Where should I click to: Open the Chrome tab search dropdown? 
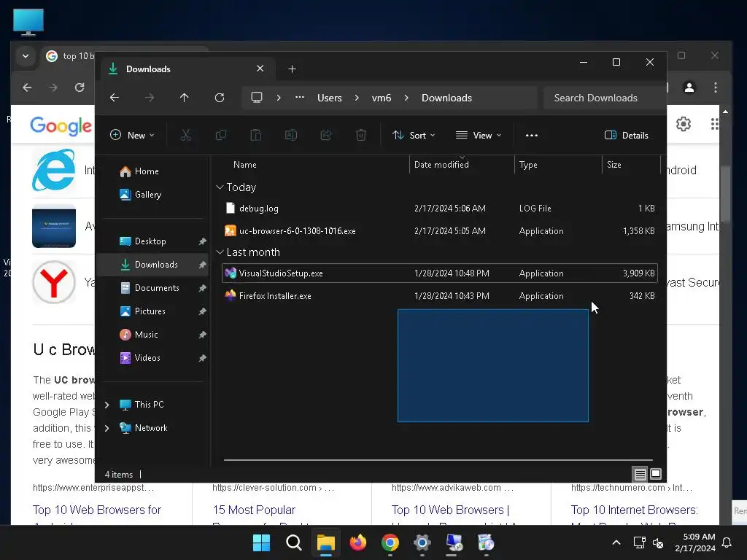tap(26, 56)
